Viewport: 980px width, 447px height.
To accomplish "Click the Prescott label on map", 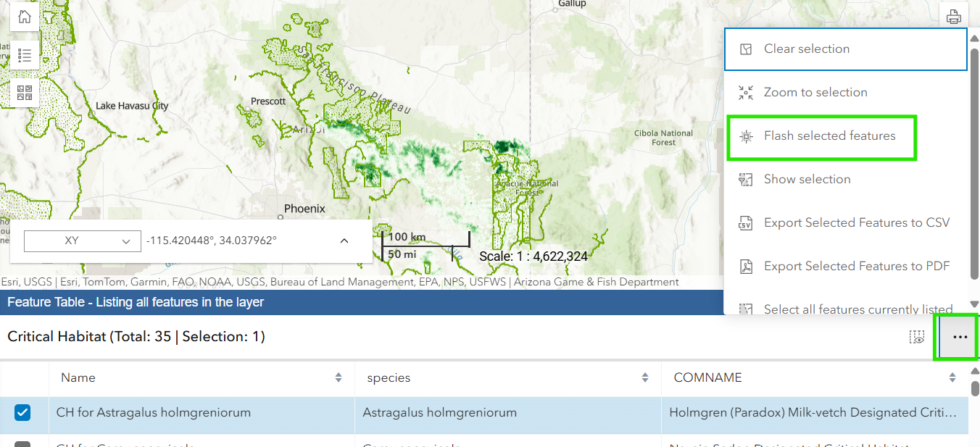I will (268, 101).
